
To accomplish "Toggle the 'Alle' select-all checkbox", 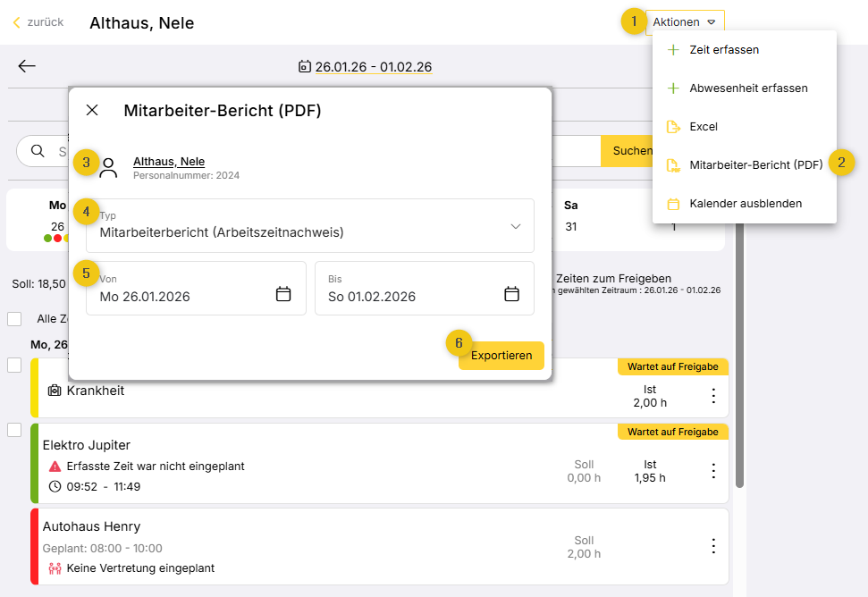I will (x=14, y=319).
